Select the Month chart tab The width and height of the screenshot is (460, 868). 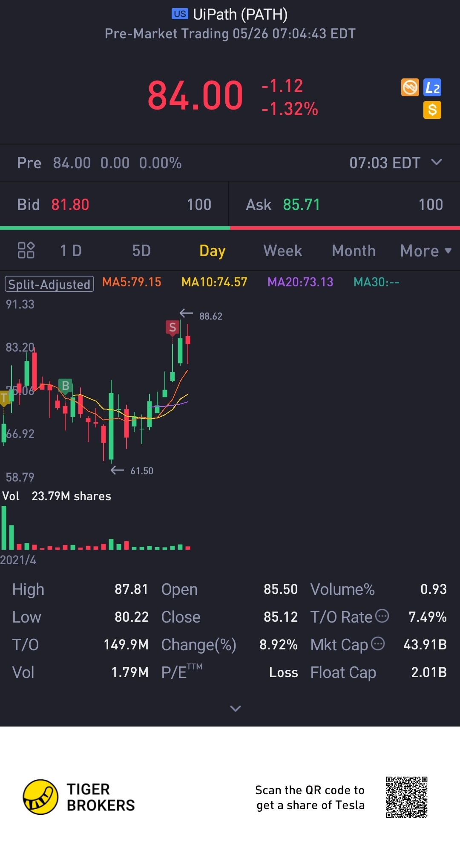click(354, 251)
